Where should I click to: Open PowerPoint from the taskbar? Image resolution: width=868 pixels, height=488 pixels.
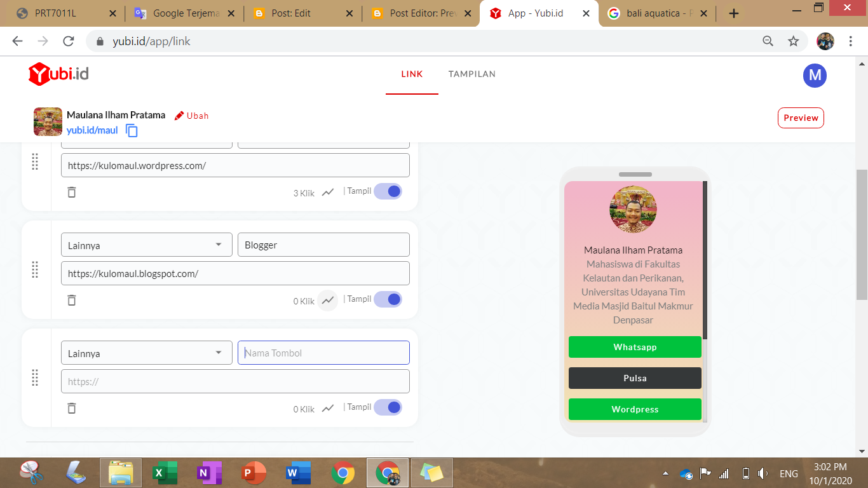(254, 473)
